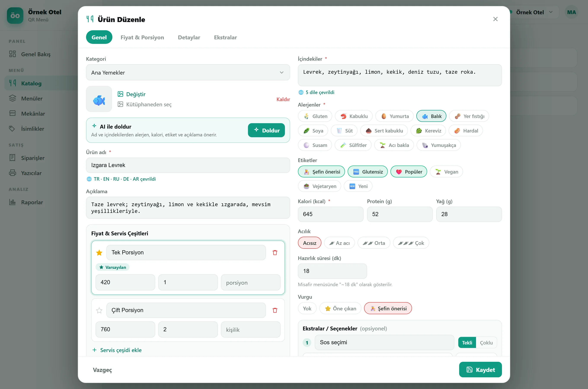The width and height of the screenshot is (588, 389).
Task: Close the Ürün Düzenle dialog
Action: (x=495, y=19)
